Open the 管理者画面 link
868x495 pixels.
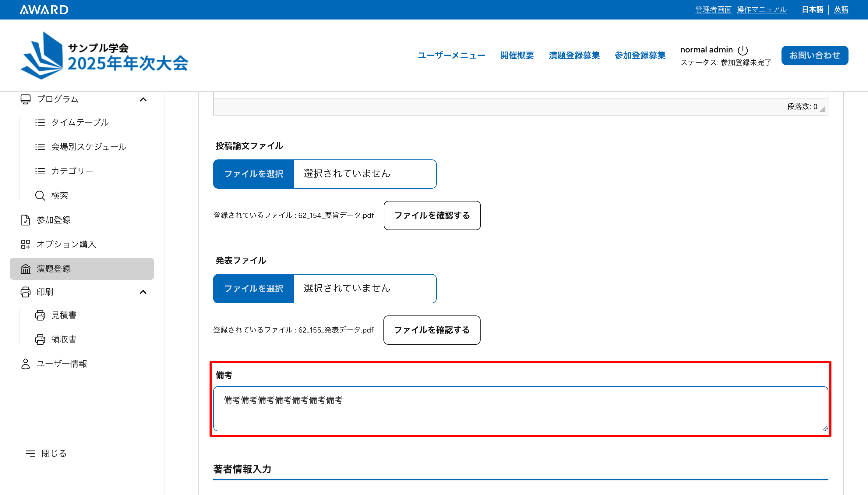pos(713,9)
